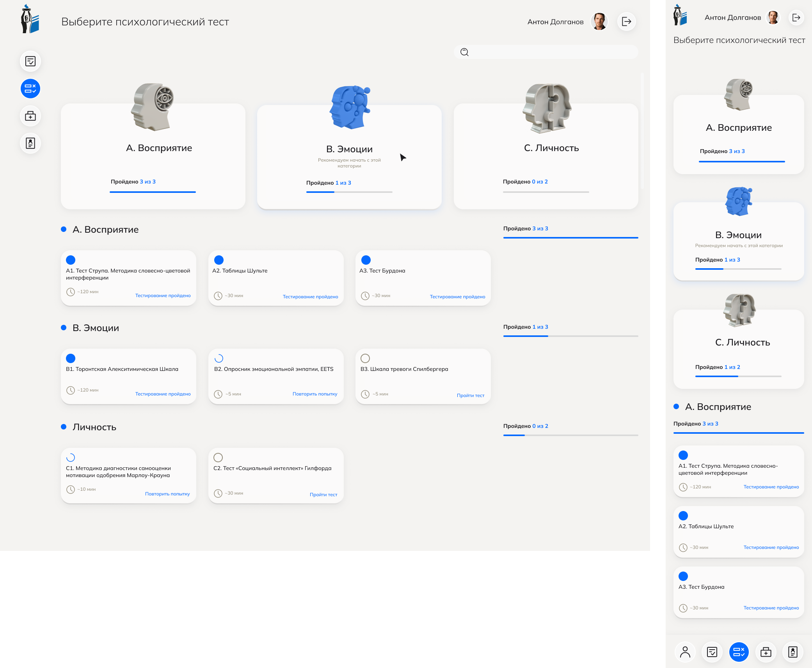This screenshot has height=668, width=812.
Task: Open the B. Эмоции category card
Action: click(349, 156)
